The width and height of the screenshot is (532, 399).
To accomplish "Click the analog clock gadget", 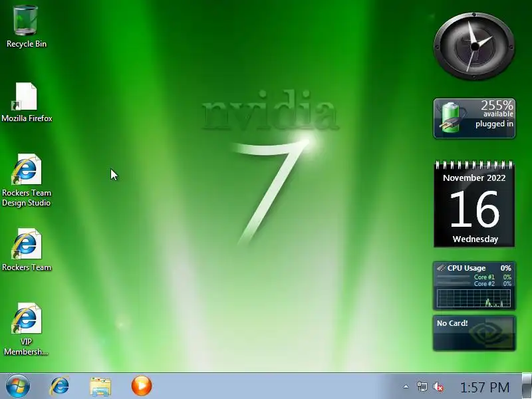I will pos(474,47).
